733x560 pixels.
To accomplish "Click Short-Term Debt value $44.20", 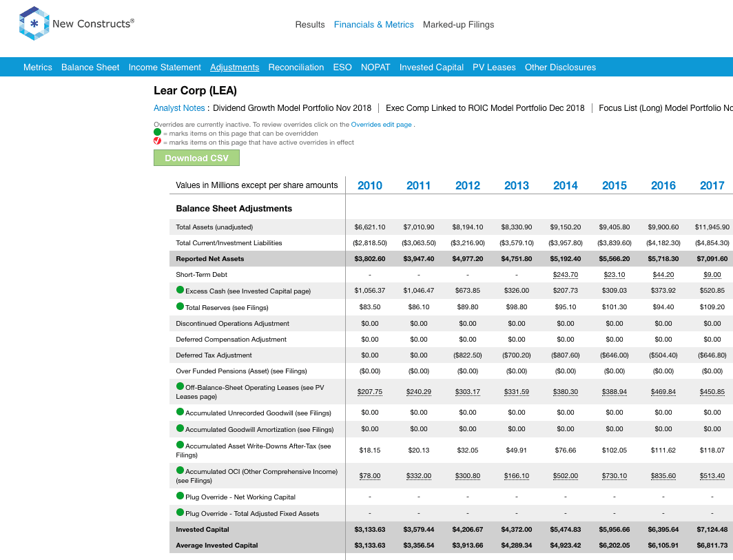I will [663, 275].
